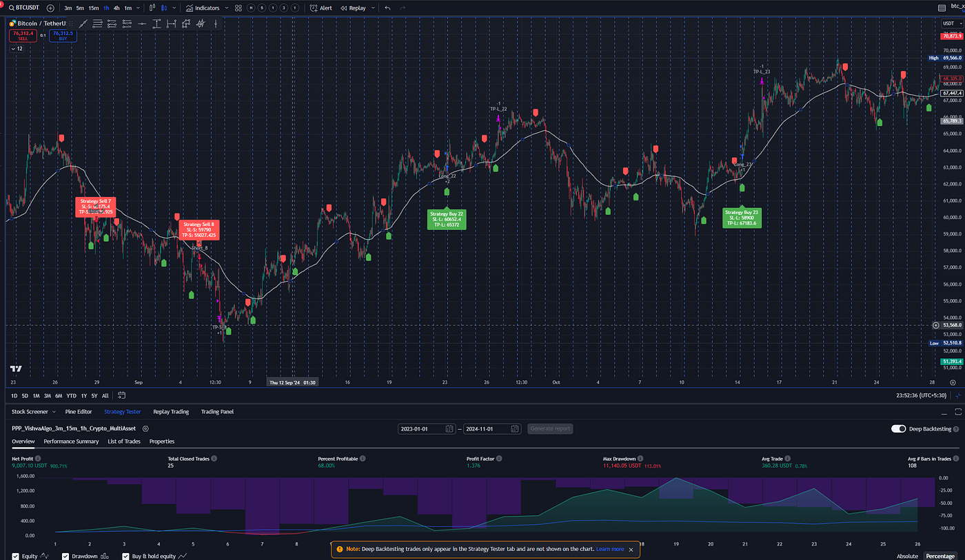Switch to the Pine Editor tab
This screenshot has height=560, width=965.
click(79, 412)
